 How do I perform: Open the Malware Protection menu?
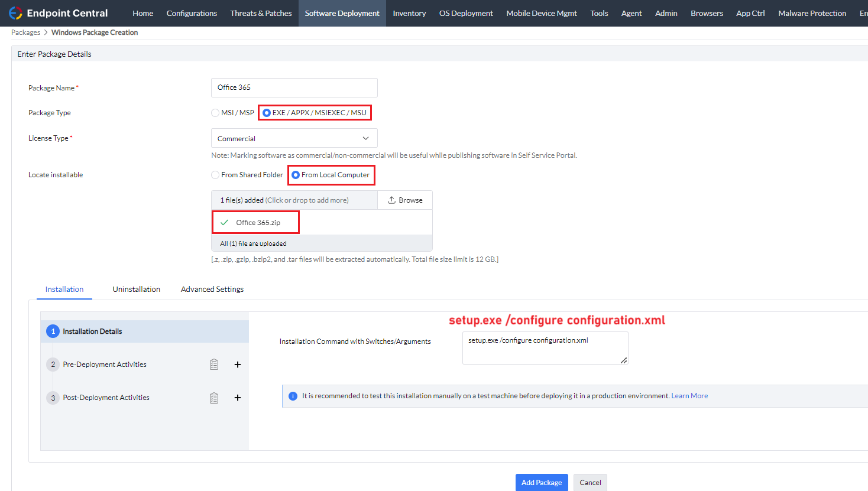coord(812,13)
